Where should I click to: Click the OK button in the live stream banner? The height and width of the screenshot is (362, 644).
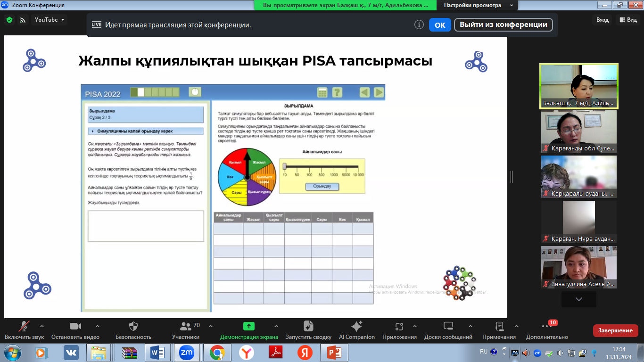(x=440, y=25)
